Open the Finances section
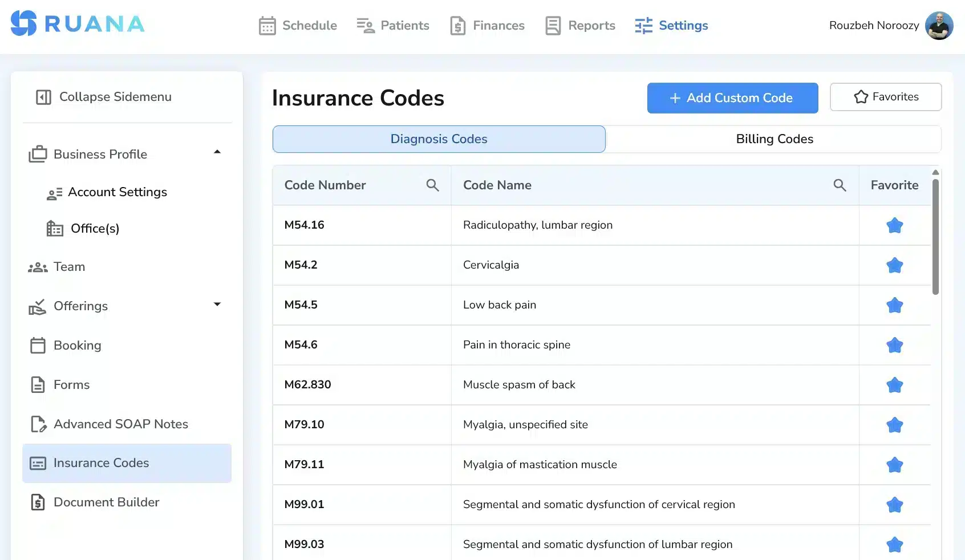965x560 pixels. (x=487, y=25)
